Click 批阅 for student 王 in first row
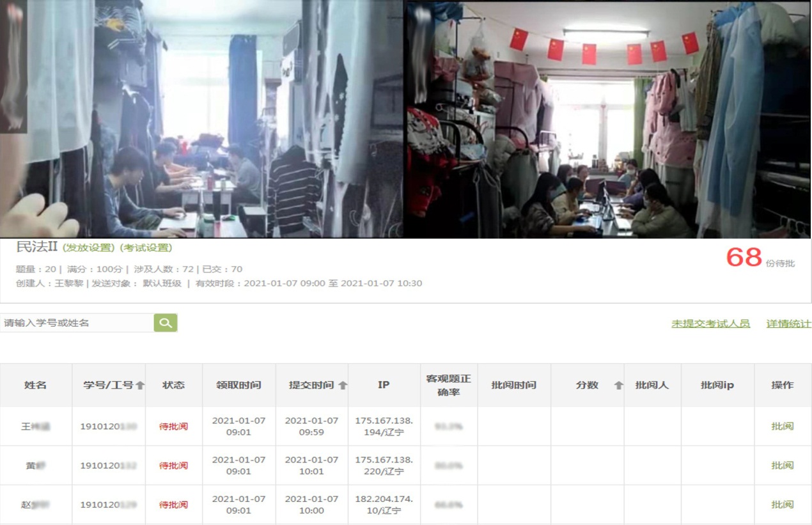Image resolution: width=812 pixels, height=525 pixels. pos(782,427)
